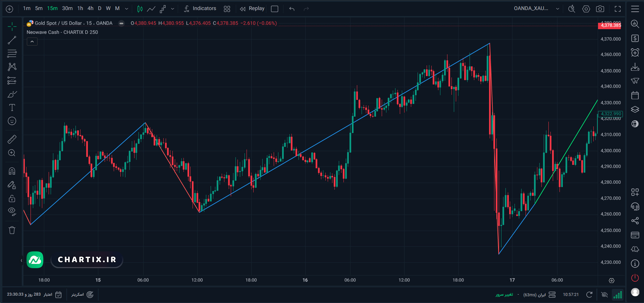
Task: Toggle the lock all drawings icon
Action: pos(12,198)
